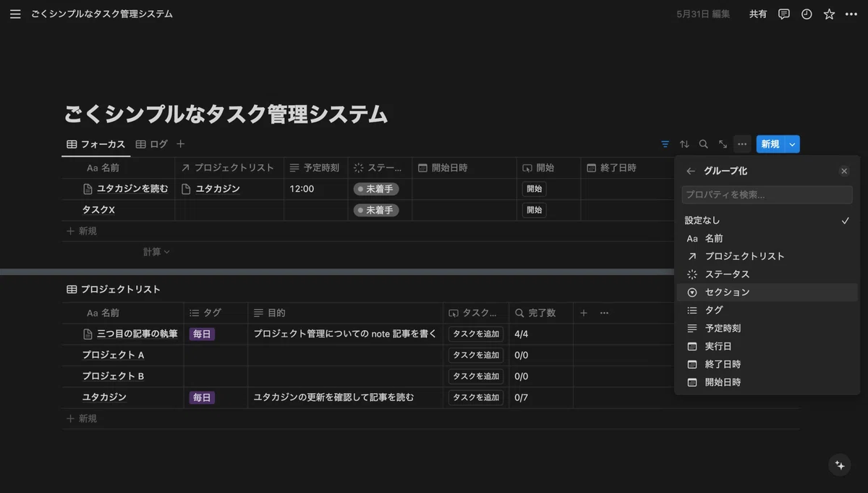The image size is (868, 493).
Task: Click タスクを追加 in 三つ目の記事の執筆 row
Action: 476,334
